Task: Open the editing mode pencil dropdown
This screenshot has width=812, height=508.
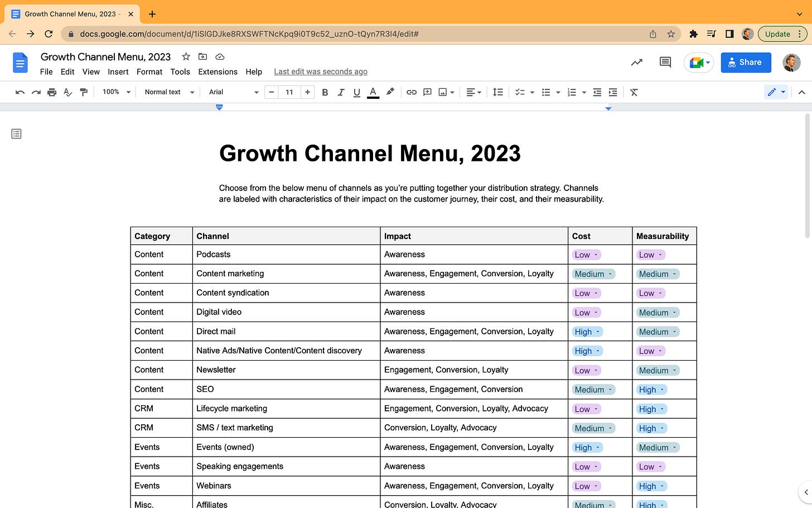Action: click(x=776, y=92)
